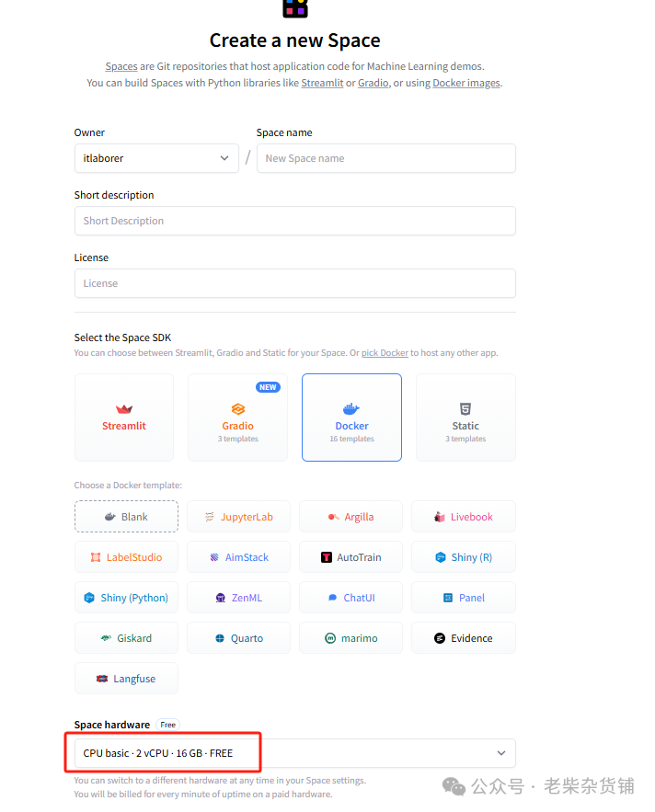Open the Owner dropdown showing itlaborer

[155, 158]
